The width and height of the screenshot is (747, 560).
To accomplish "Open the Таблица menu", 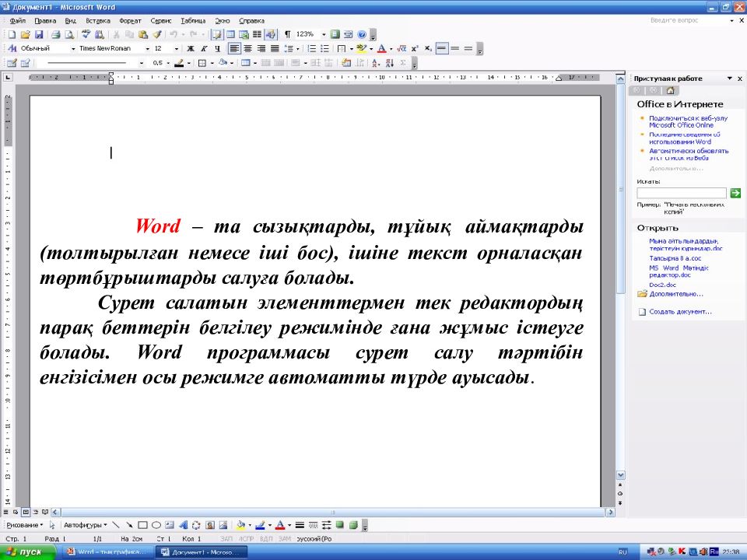I will [193, 21].
